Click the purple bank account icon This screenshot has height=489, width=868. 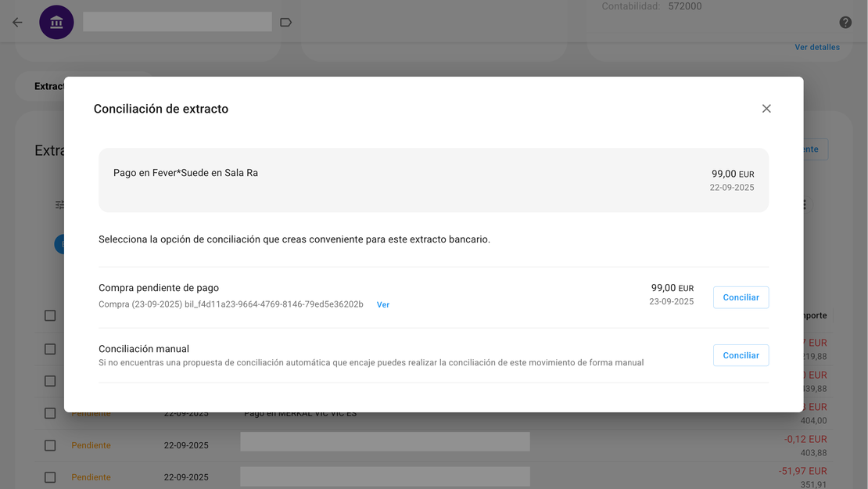click(x=56, y=23)
